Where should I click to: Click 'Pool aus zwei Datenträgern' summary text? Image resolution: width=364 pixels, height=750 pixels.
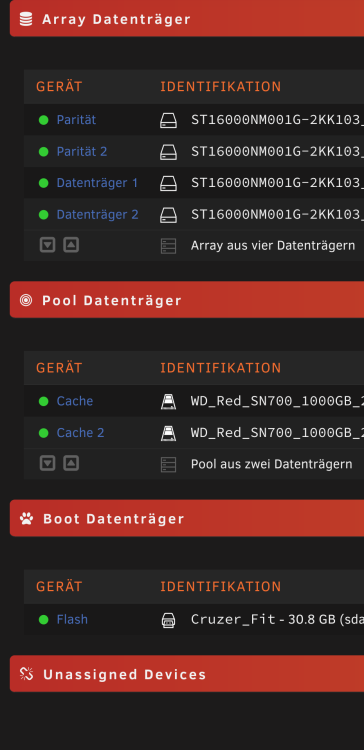[x=272, y=464]
